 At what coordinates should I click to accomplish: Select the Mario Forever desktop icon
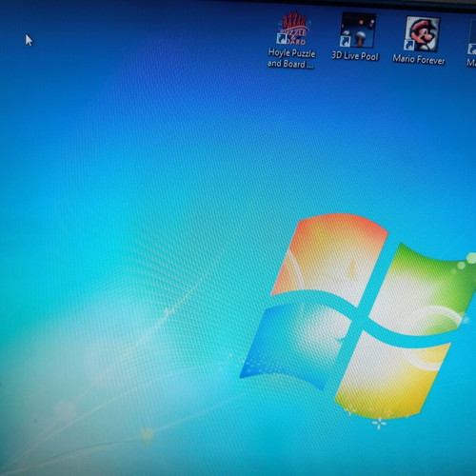point(423,33)
